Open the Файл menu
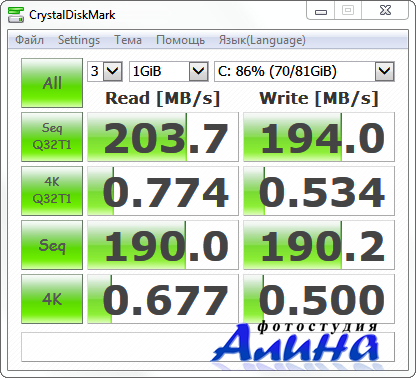This screenshot has height=378, width=416. click(x=29, y=40)
